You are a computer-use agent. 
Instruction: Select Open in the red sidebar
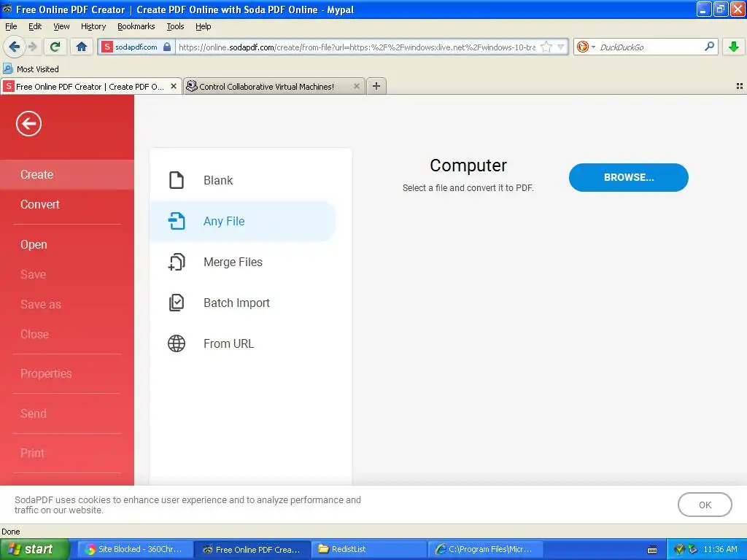(x=67, y=245)
